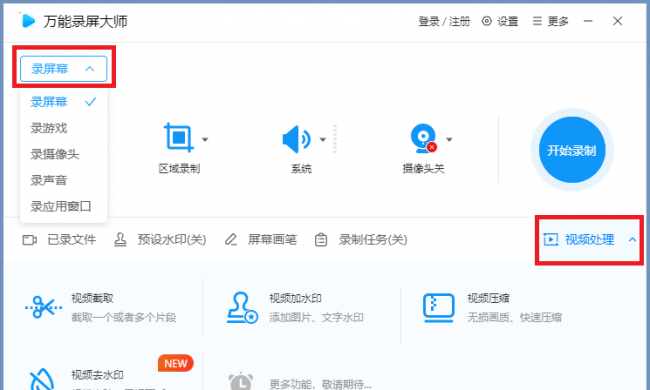Click the 视频加水印 stamp icon
The height and width of the screenshot is (390, 650).
[x=242, y=308]
